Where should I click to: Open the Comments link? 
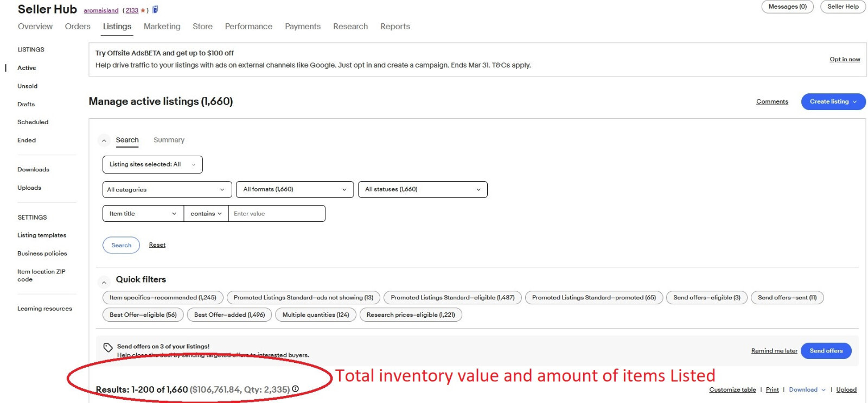pos(772,101)
